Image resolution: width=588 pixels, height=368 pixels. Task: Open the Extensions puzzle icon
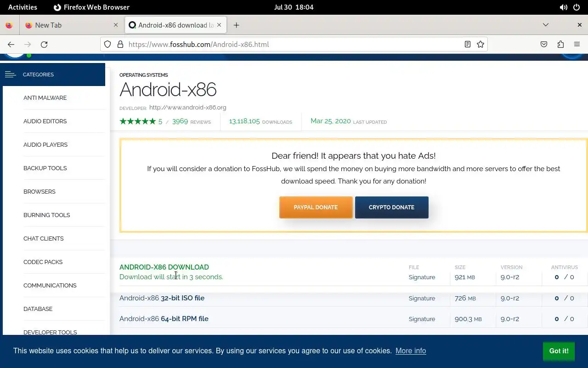tap(560, 45)
